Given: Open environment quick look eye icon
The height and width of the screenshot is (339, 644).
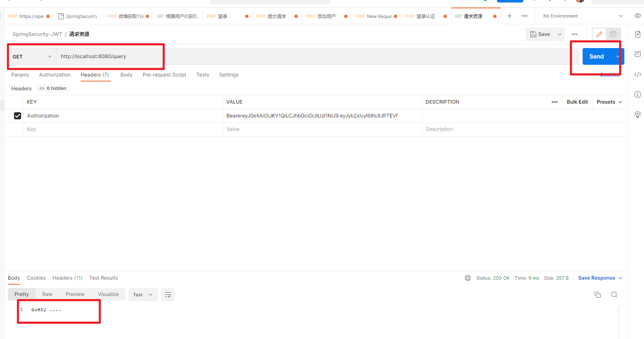Looking at the screenshot, I should (x=637, y=16).
